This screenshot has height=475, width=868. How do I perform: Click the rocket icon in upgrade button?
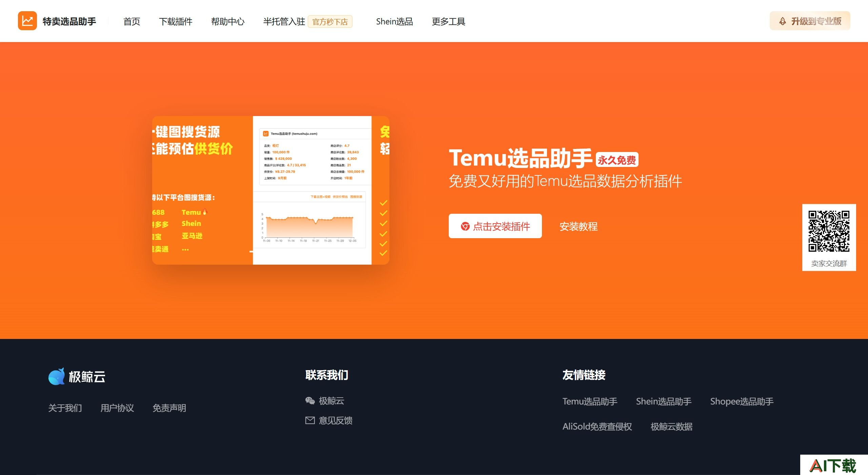click(783, 21)
